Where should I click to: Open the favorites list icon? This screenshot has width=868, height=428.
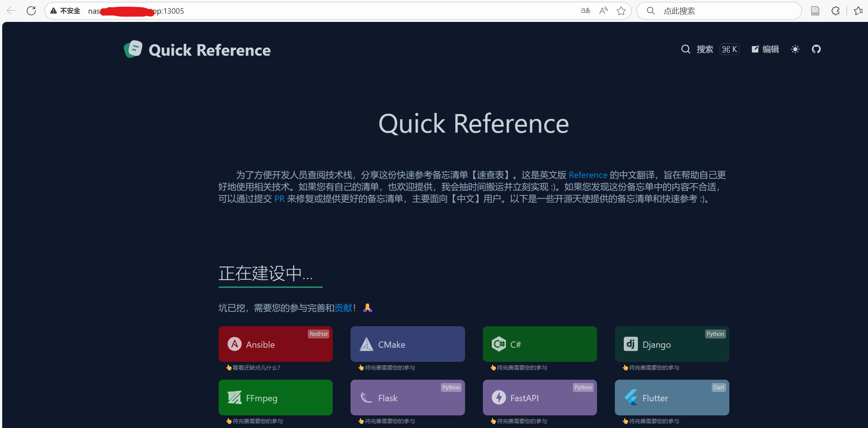(x=858, y=11)
